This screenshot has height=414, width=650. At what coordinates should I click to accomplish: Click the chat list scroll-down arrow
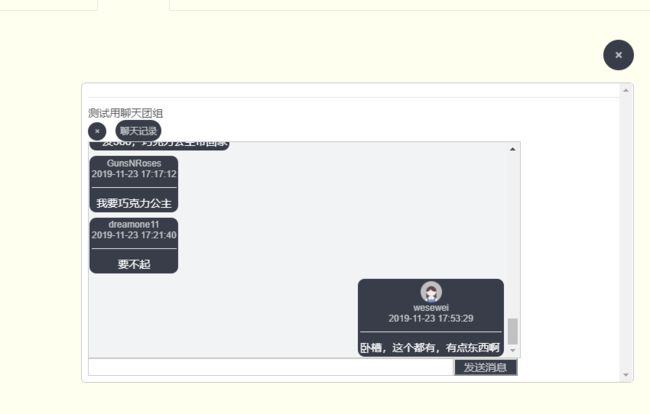pyautogui.click(x=513, y=351)
